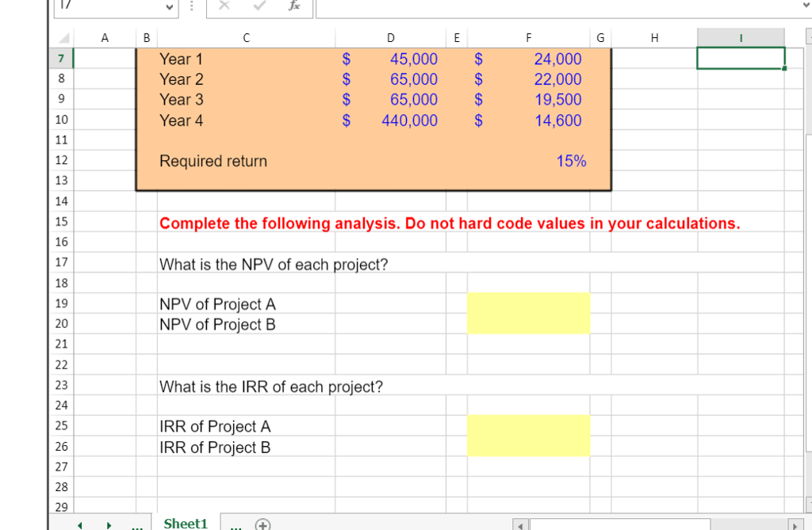Click the sheet tab overflow ellipsis
812x530 pixels.
[136, 524]
